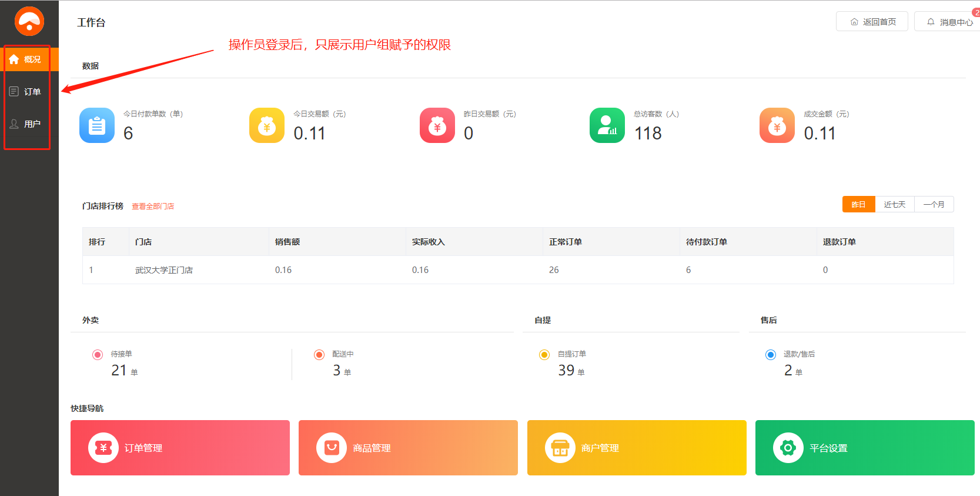Open the message center bell icon
Viewport: 980px width, 496px height.
(x=931, y=22)
